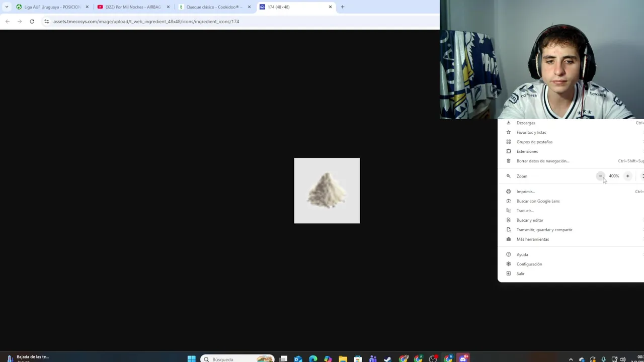Click the download icon beside Descargas
Viewport: 644px width, 362px height.
tap(508, 123)
